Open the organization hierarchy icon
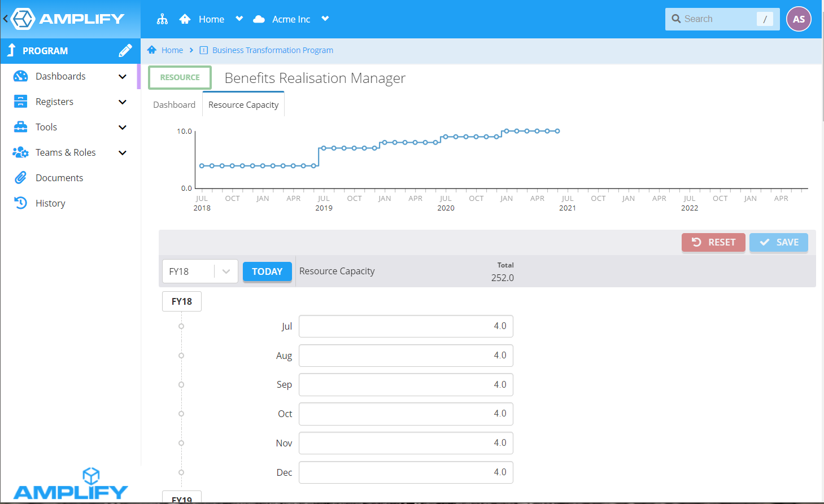The height and width of the screenshot is (504, 824). tap(162, 19)
